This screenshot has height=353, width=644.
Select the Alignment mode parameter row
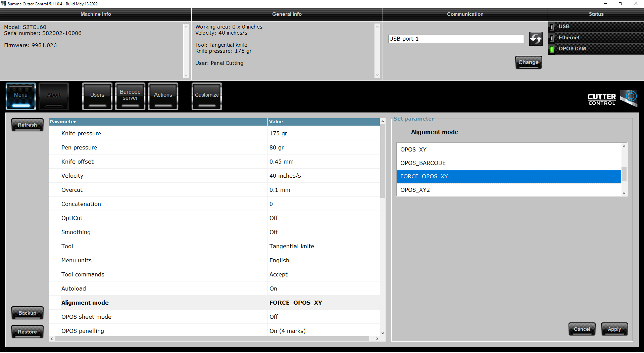pos(214,303)
